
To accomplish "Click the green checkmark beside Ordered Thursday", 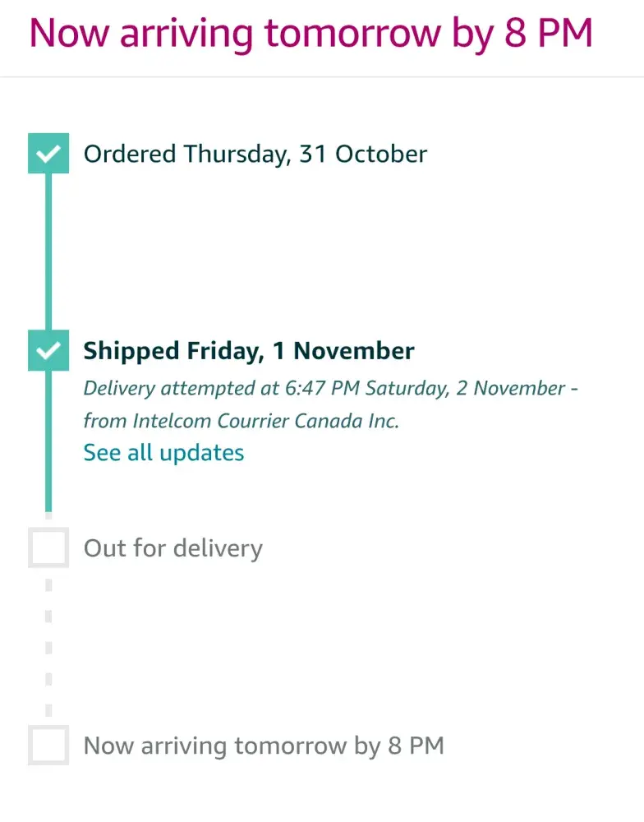I will pyautogui.click(x=48, y=154).
